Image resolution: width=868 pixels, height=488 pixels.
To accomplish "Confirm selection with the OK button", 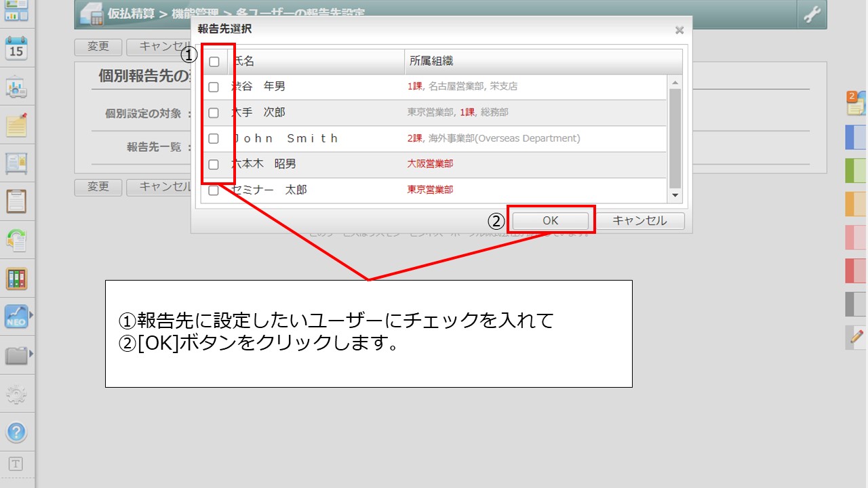I will coord(550,220).
